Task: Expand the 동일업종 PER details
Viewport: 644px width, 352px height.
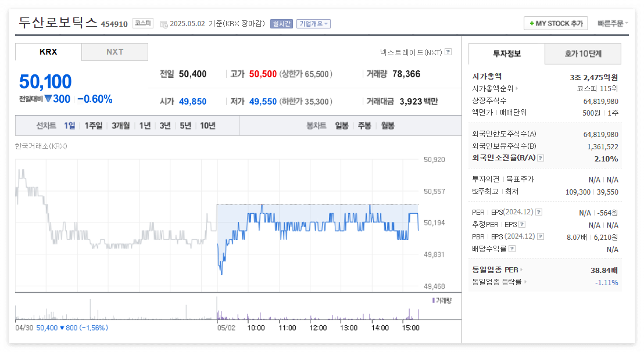Action: pos(521,270)
